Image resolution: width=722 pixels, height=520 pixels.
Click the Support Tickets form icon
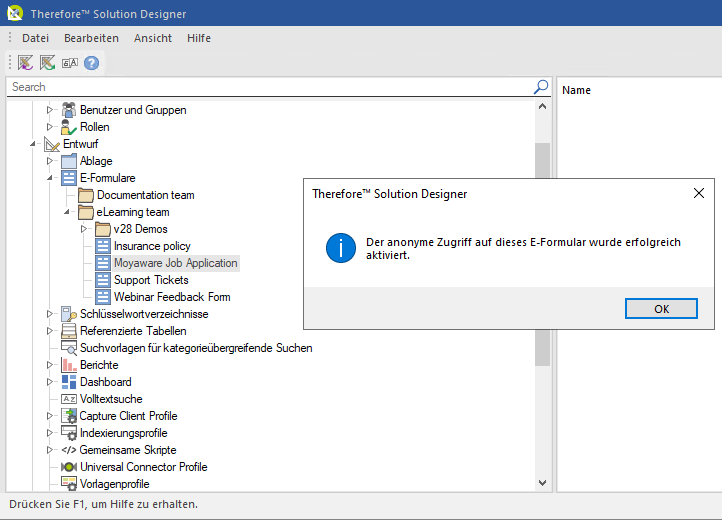click(x=103, y=280)
